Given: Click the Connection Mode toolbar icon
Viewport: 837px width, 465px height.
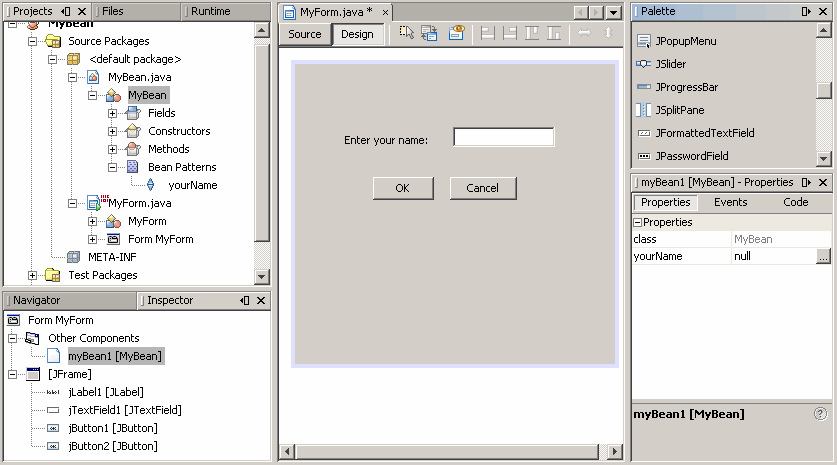Looking at the screenshot, I should click(429, 34).
